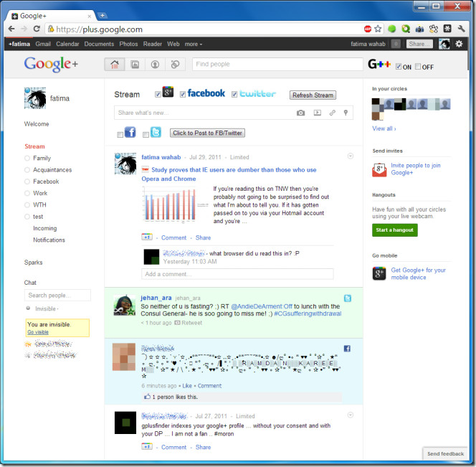Click the Share box in top bar
The image size is (476, 467).
(420, 44)
